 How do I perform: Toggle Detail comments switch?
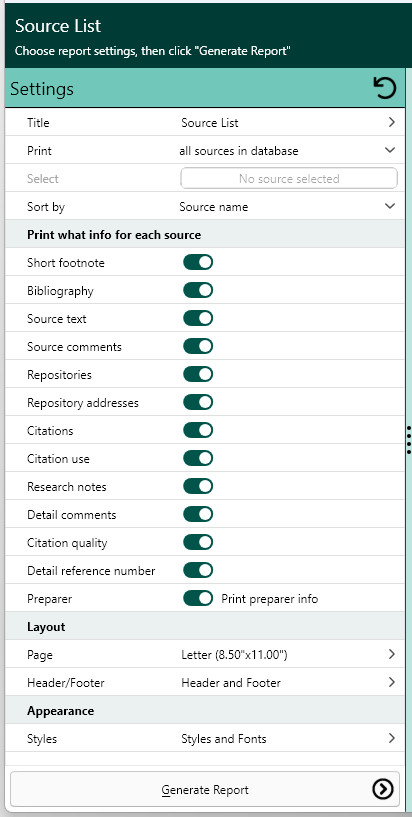198,515
